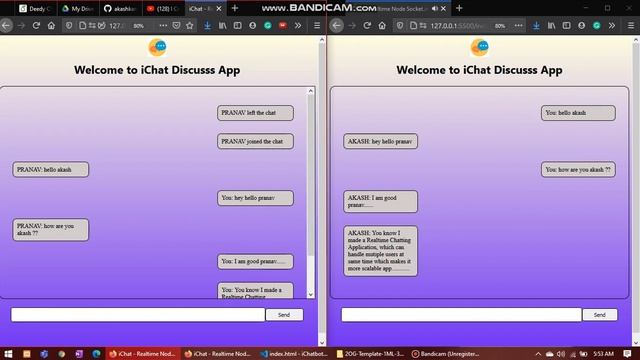640x360 pixels.
Task: Open tracking protection shield in the left browser
Action: 69,26
